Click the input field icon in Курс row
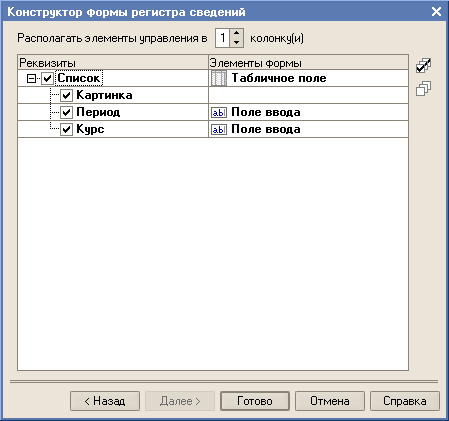This screenshot has height=421, width=449. point(219,129)
